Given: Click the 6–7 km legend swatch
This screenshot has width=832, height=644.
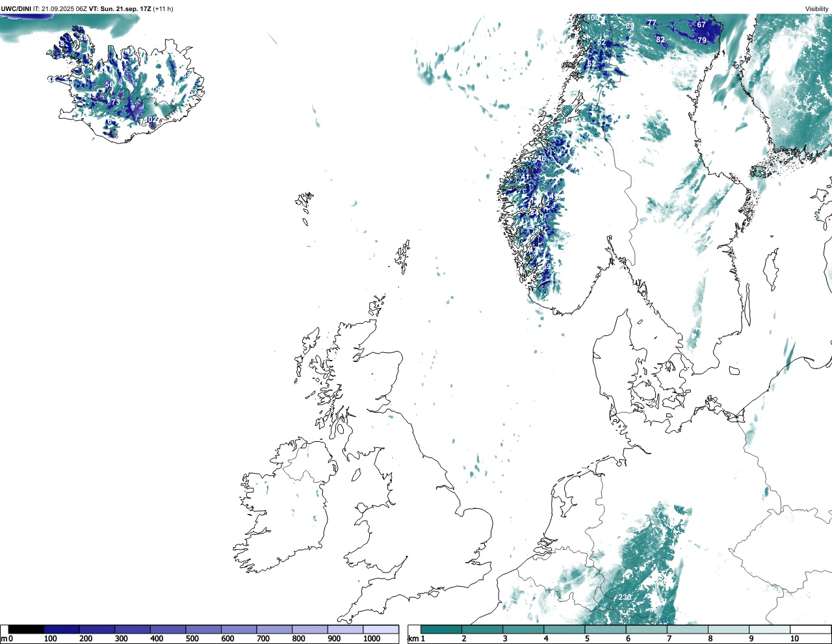Looking at the screenshot, I should [x=646, y=629].
